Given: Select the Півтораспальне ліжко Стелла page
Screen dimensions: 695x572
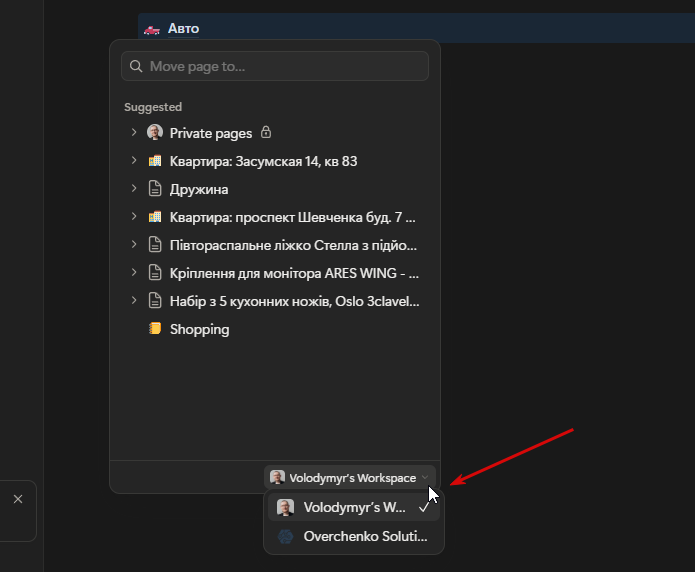Looking at the screenshot, I should [293, 245].
